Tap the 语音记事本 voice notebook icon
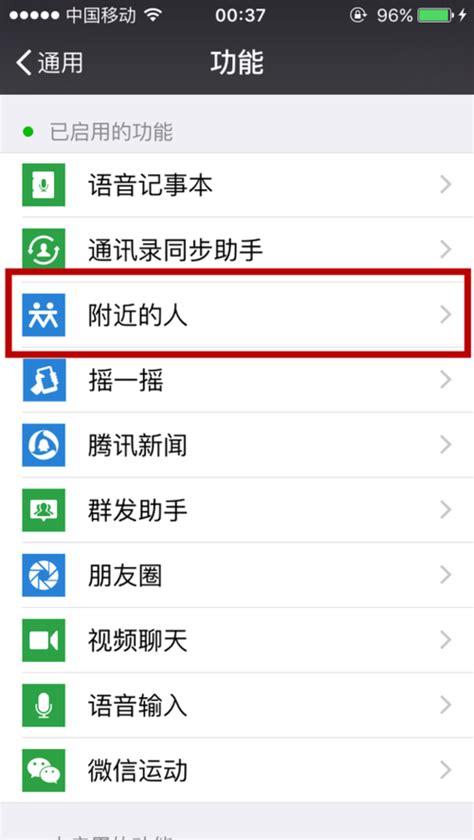The image size is (474, 840). (x=43, y=185)
